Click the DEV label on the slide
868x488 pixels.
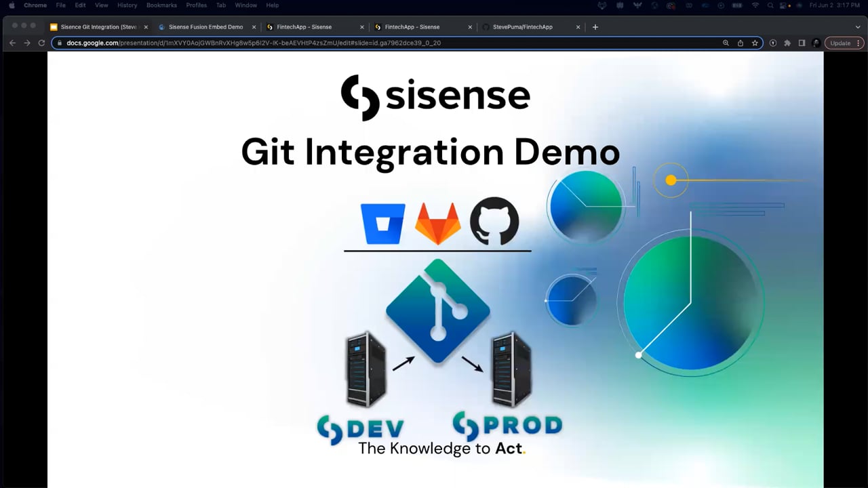(360, 428)
